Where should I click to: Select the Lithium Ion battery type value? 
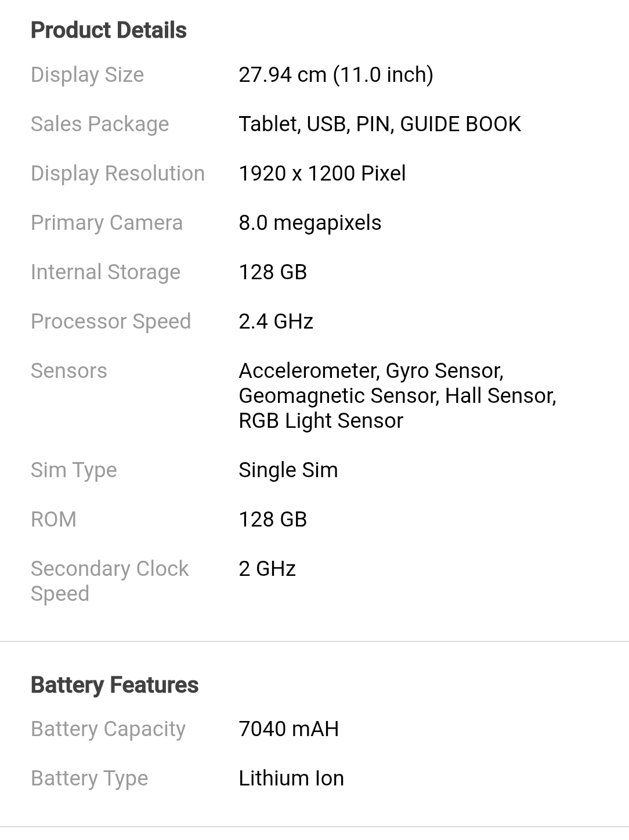point(291,778)
